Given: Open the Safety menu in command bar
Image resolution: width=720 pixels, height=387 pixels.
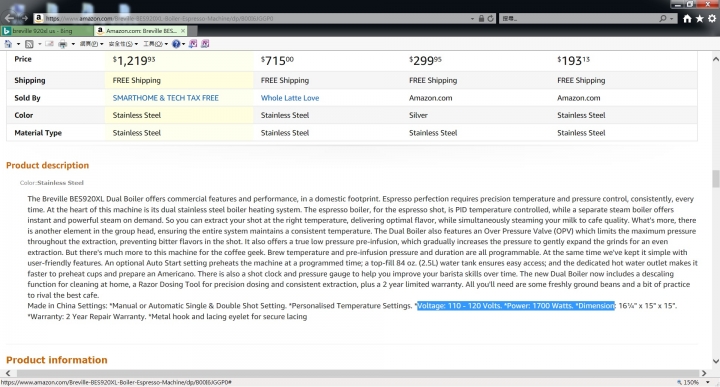Looking at the screenshot, I should (123, 44).
